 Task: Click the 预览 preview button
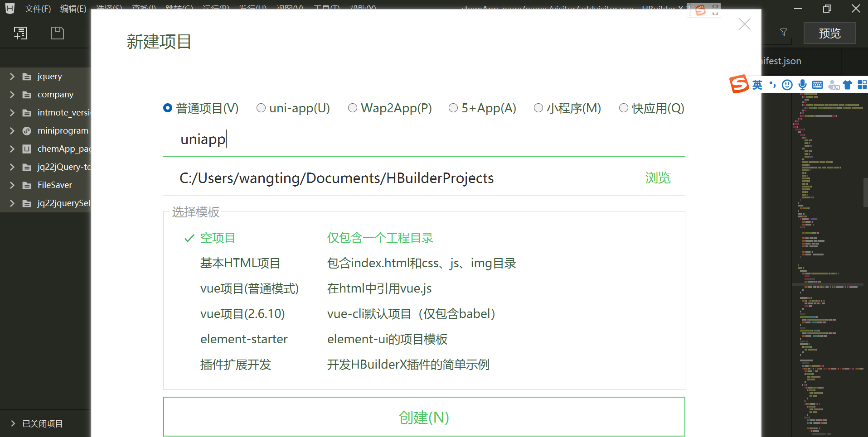(x=829, y=33)
